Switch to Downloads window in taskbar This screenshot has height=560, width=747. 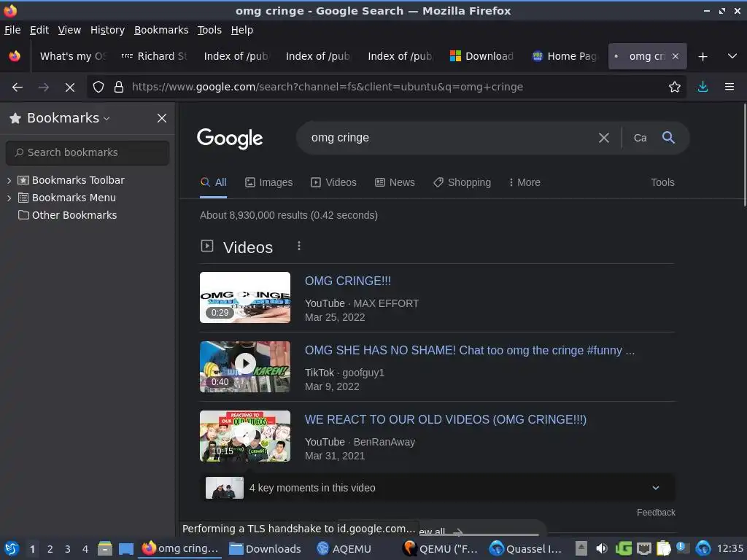point(265,549)
